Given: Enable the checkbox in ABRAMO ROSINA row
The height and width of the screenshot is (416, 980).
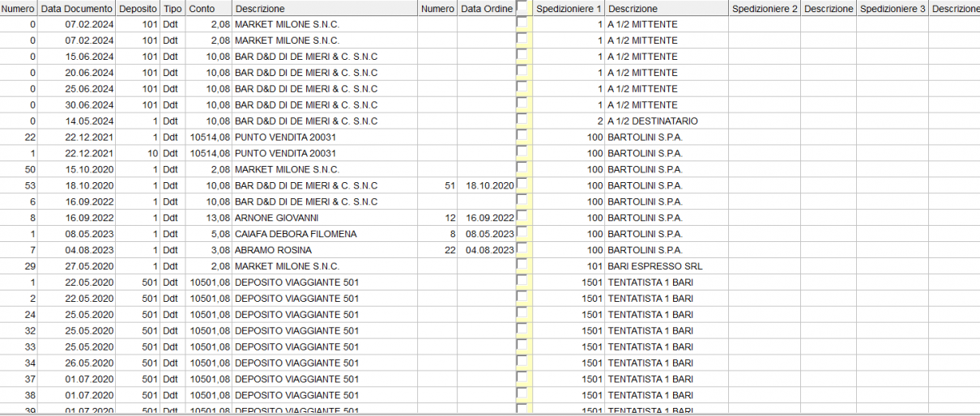Looking at the screenshot, I should click(x=522, y=248).
